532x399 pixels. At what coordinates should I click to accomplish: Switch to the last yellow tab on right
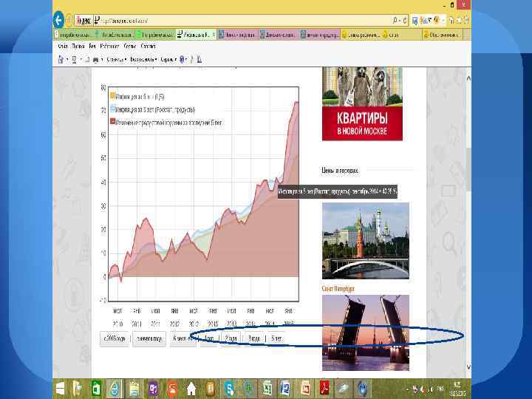point(442,34)
